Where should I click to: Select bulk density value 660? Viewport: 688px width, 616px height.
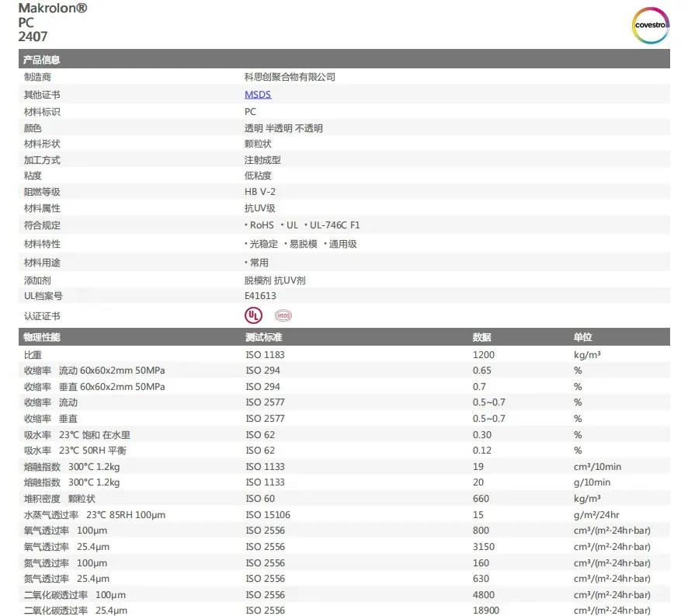(x=481, y=499)
